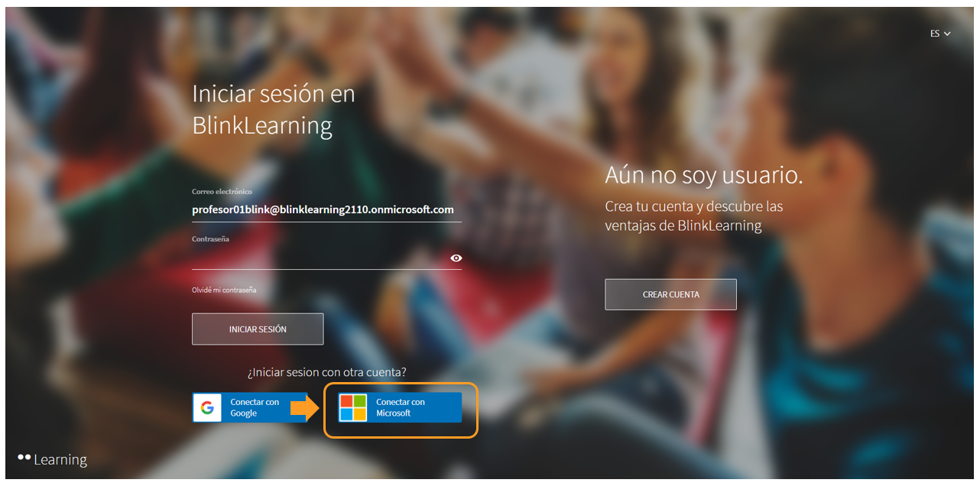
Task: Click the "Iniciar sesión en BlinkLearning" heading
Action: (273, 109)
